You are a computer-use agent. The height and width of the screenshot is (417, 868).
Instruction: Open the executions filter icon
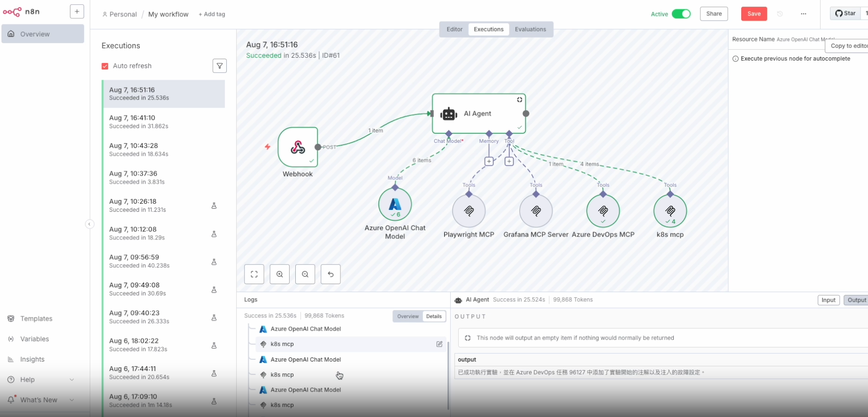coord(220,66)
